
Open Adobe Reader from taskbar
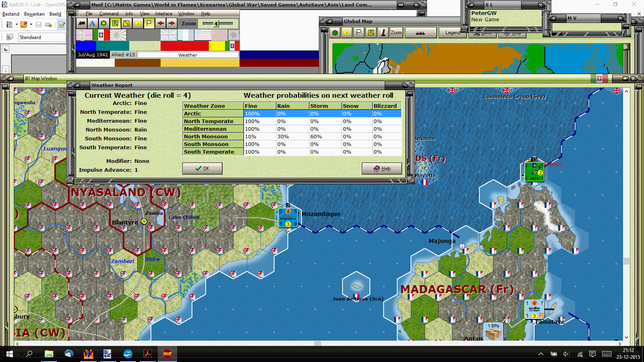pyautogui.click(x=147, y=354)
